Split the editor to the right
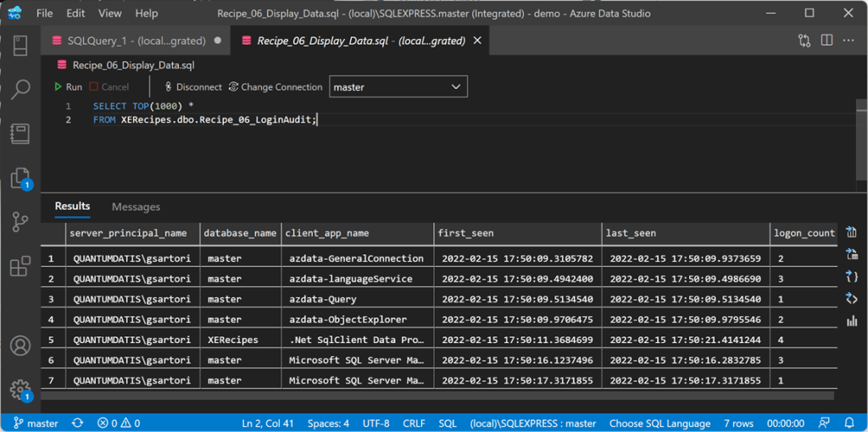The height and width of the screenshot is (432, 868). 826,41
